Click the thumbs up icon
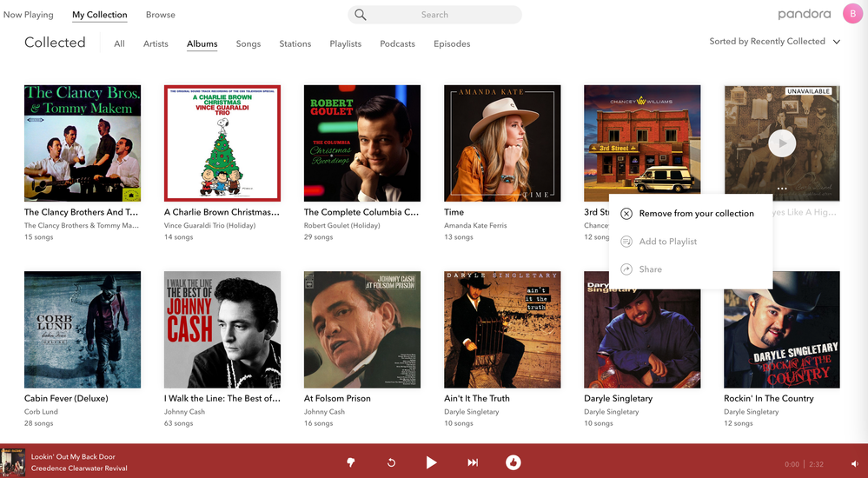 click(514, 462)
